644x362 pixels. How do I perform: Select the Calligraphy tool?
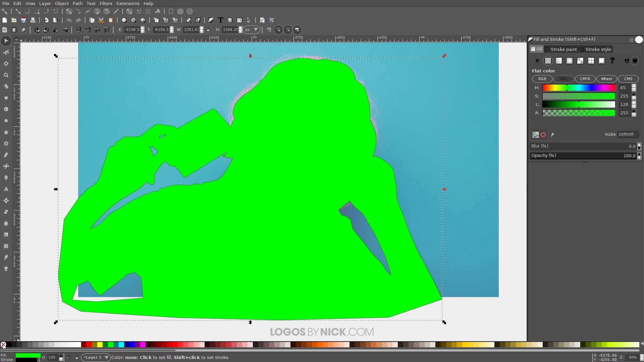(x=6, y=178)
